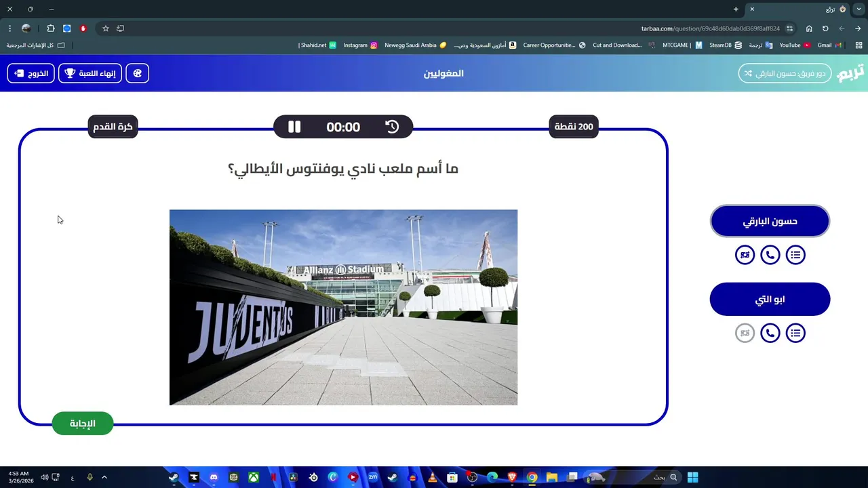The image size is (868, 488).
Task: Open the browser profile avatar
Action: click(26, 28)
